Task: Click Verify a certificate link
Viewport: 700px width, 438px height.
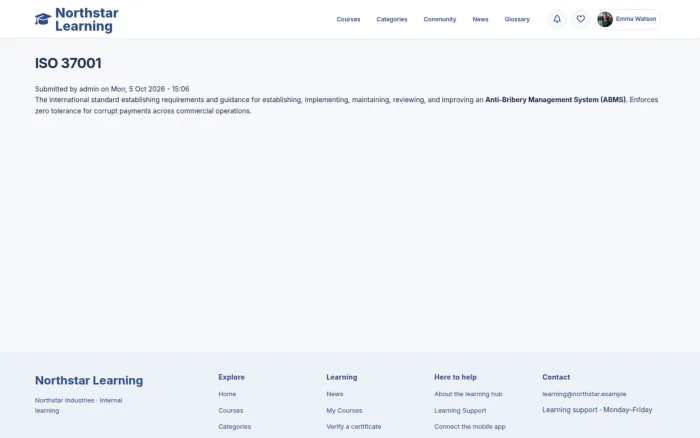Action: 354,426
